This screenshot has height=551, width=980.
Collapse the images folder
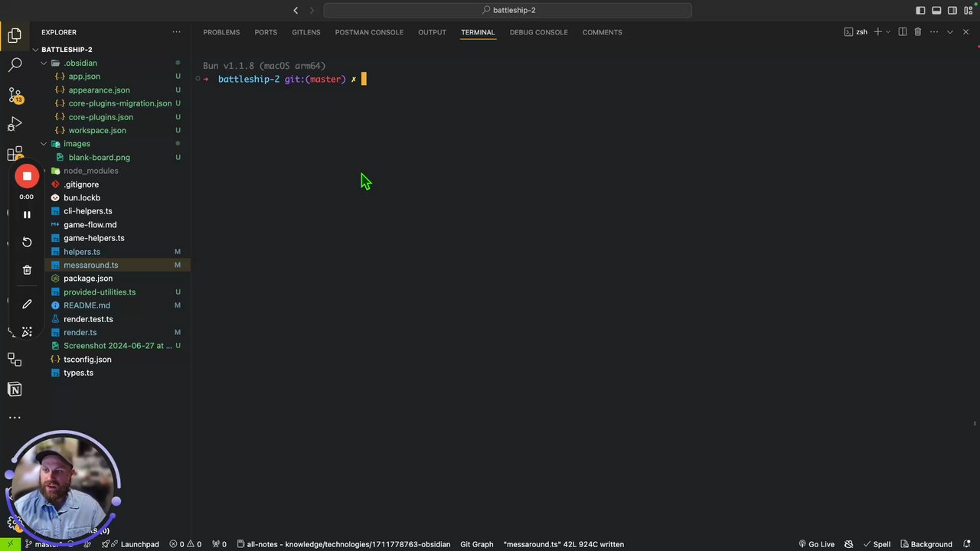click(77, 144)
